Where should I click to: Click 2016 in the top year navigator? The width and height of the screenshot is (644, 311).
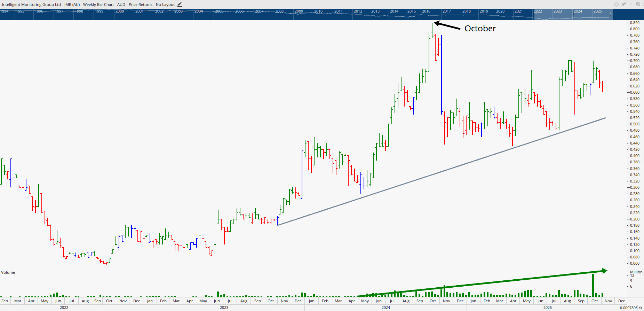[426, 11]
